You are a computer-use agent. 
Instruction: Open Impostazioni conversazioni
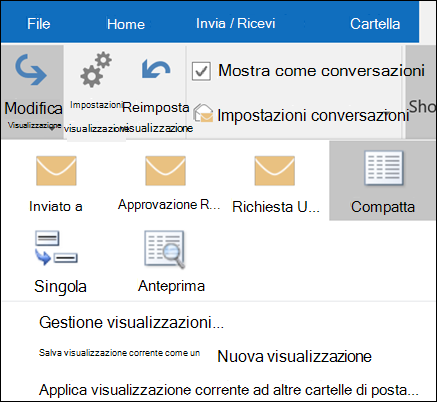[301, 115]
